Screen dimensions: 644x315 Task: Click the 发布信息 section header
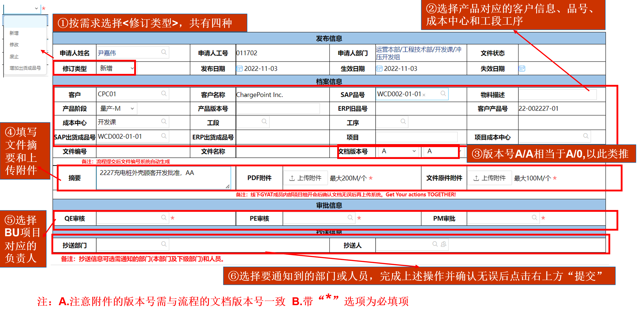329,38
